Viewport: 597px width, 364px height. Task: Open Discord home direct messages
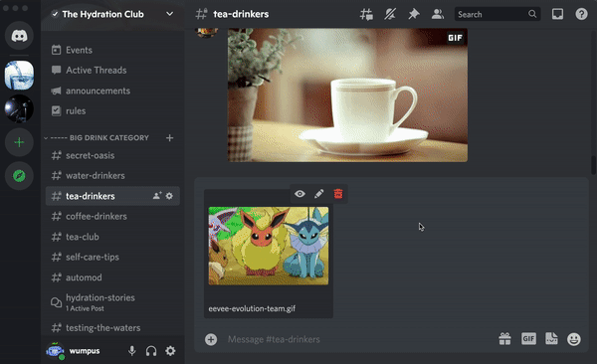[x=19, y=36]
